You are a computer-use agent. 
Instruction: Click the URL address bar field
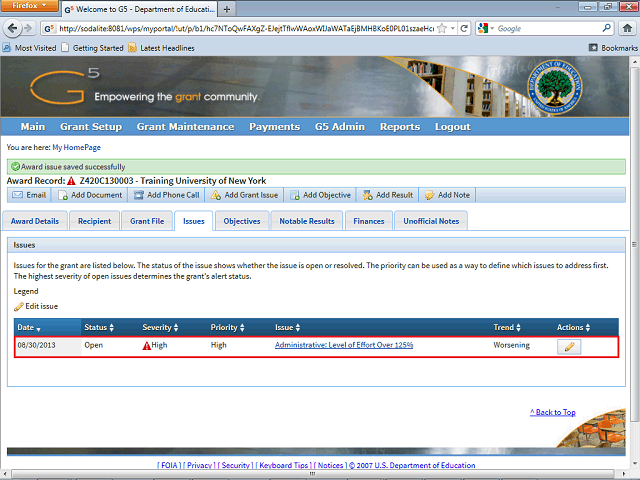[x=246, y=28]
